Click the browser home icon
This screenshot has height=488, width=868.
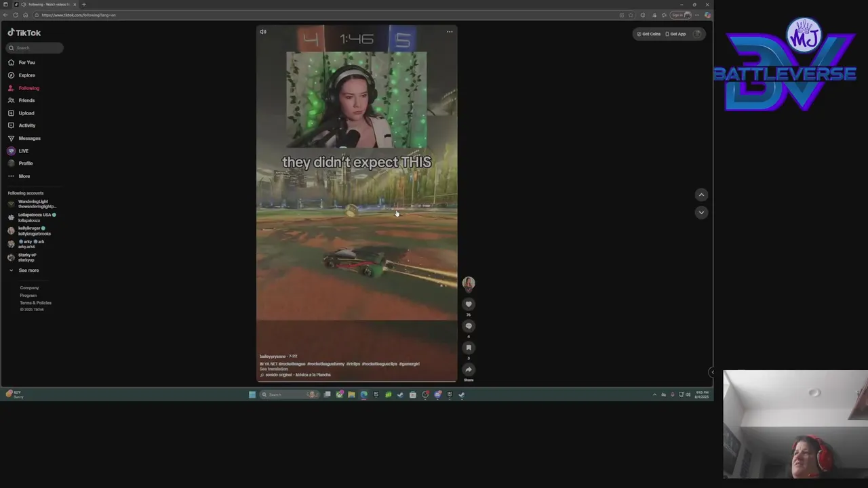click(26, 15)
